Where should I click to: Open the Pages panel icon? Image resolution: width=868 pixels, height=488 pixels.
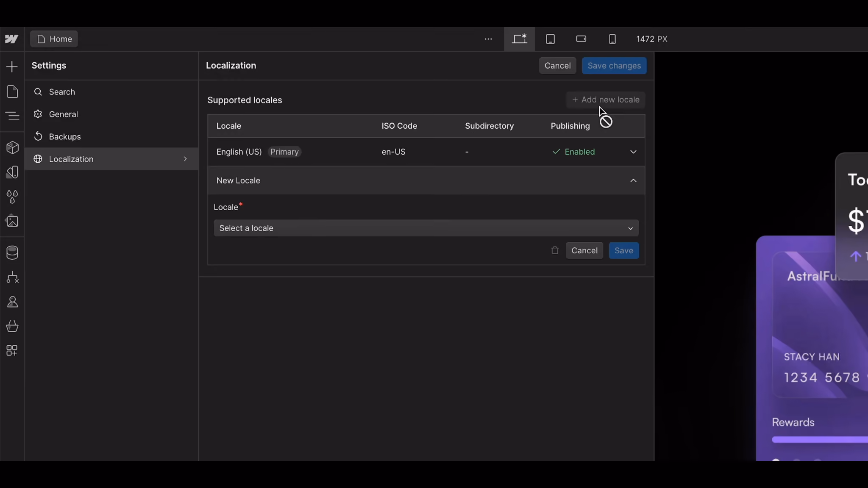coord(12,91)
